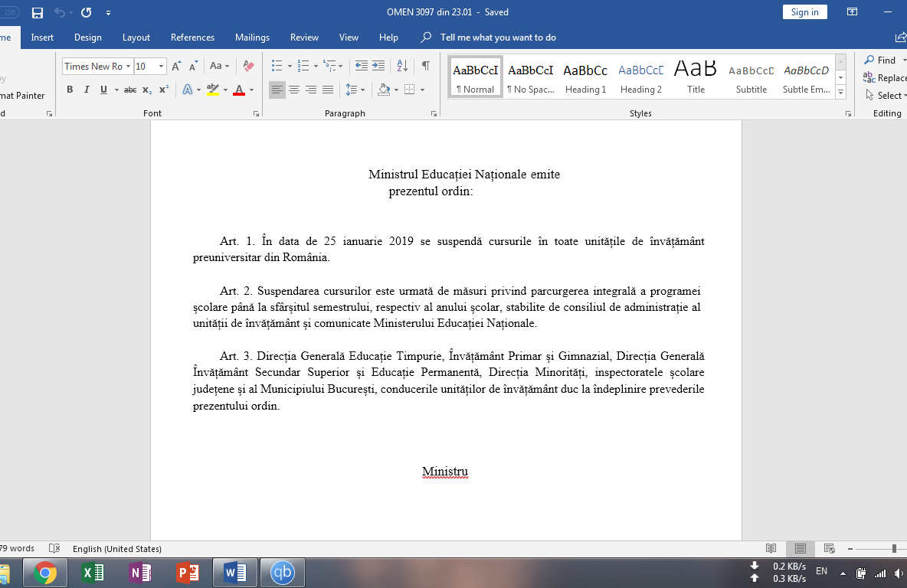907x588 pixels.
Task: Open the Mailings ribbon tab
Action: tap(252, 37)
